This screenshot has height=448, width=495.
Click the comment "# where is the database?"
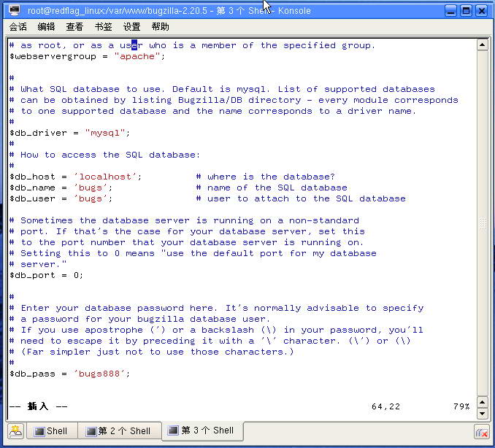[265, 177]
